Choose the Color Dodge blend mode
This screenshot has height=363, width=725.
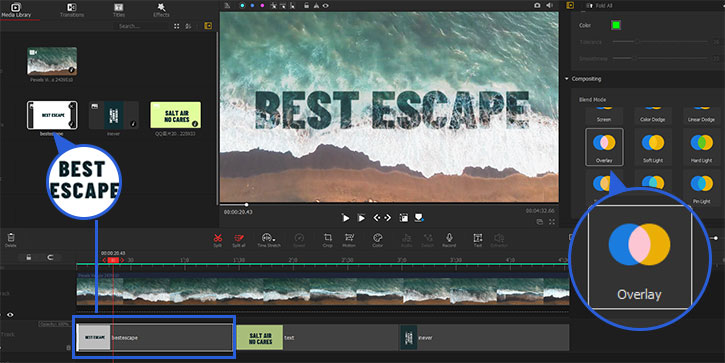click(x=652, y=115)
